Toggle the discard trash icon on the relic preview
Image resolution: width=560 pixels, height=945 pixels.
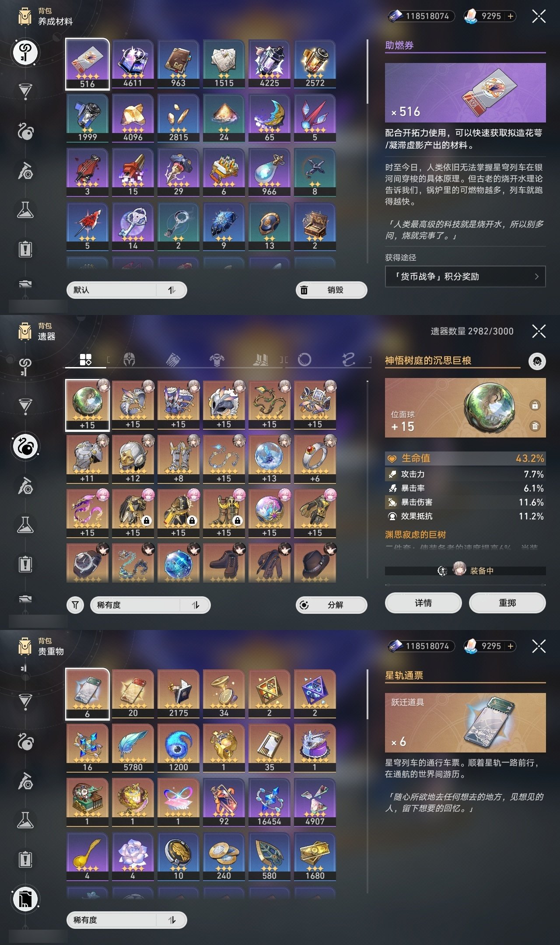coord(535,426)
